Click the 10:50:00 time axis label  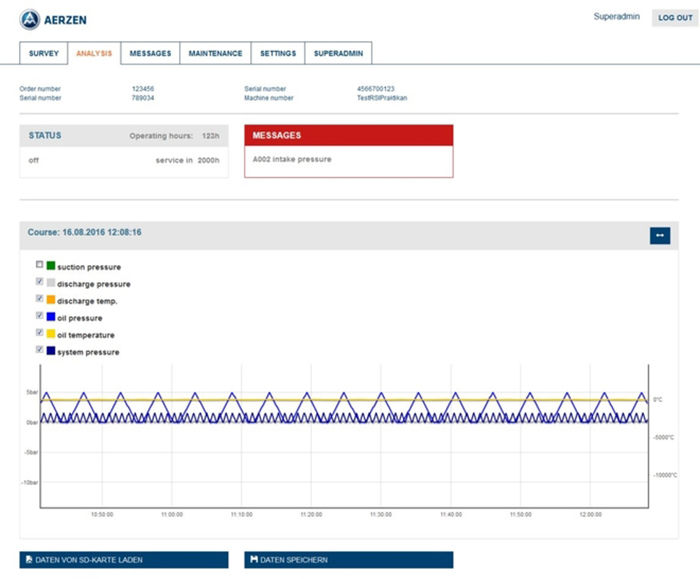[x=102, y=515]
